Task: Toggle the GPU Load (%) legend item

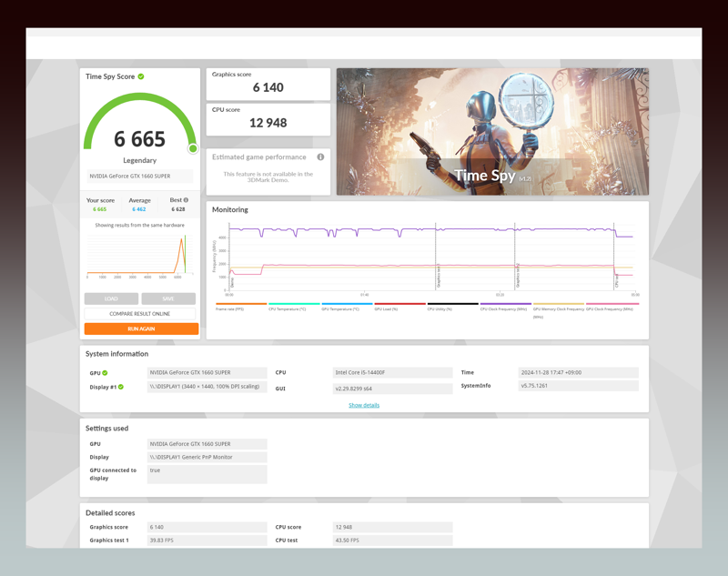Action: [x=399, y=307]
